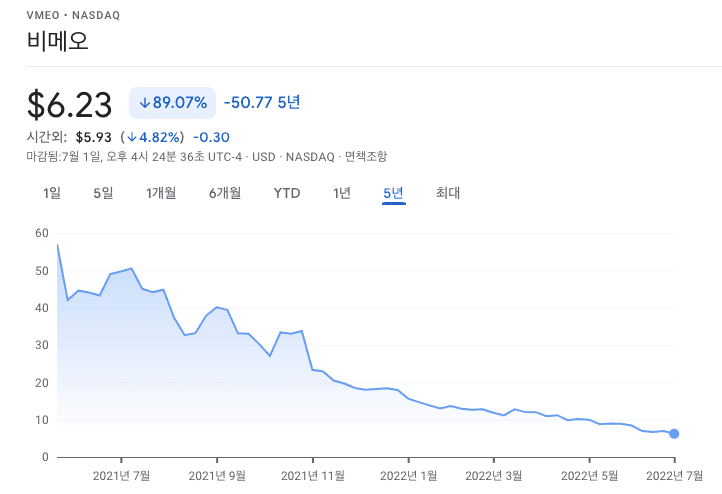Click the 2021년 9월 axis label
722x494 pixels.
217,476
